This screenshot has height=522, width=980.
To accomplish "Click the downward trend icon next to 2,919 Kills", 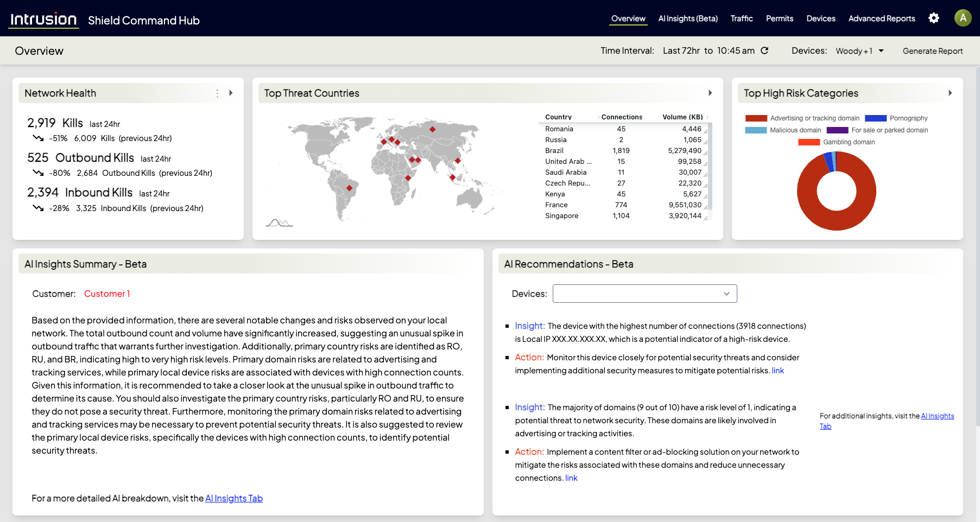I will (x=37, y=138).
